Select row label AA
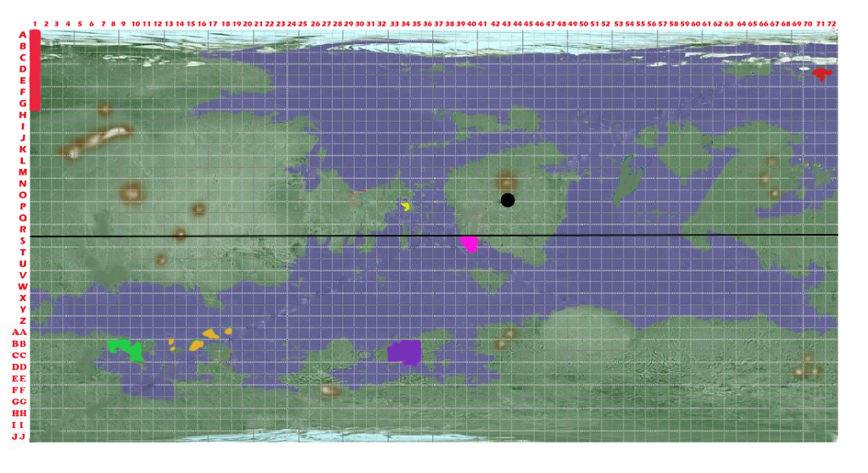Viewport: 868px width, 473px height. click(19, 332)
